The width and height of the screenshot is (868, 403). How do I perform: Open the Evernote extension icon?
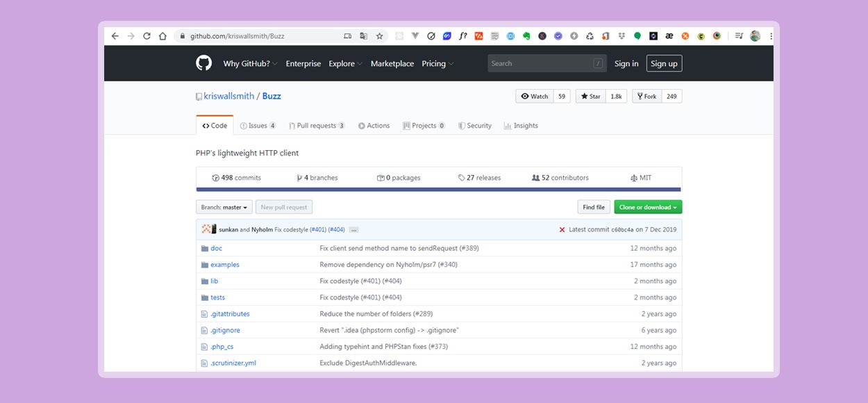tap(526, 36)
